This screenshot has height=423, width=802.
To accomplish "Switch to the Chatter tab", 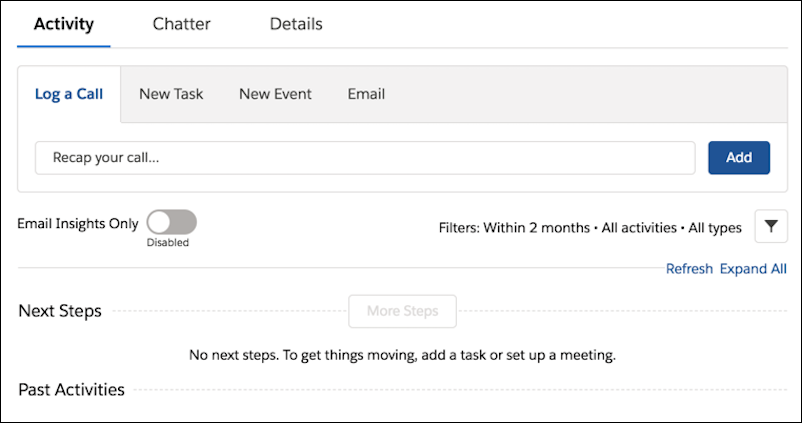I will (182, 24).
